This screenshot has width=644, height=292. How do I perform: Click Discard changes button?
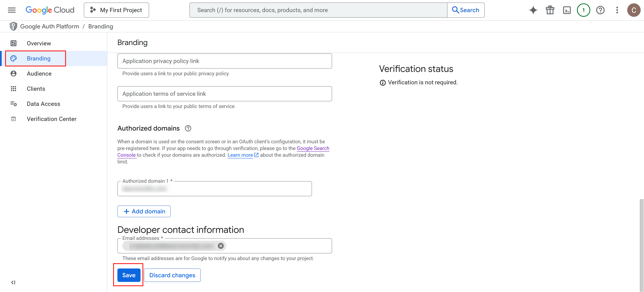point(172,275)
